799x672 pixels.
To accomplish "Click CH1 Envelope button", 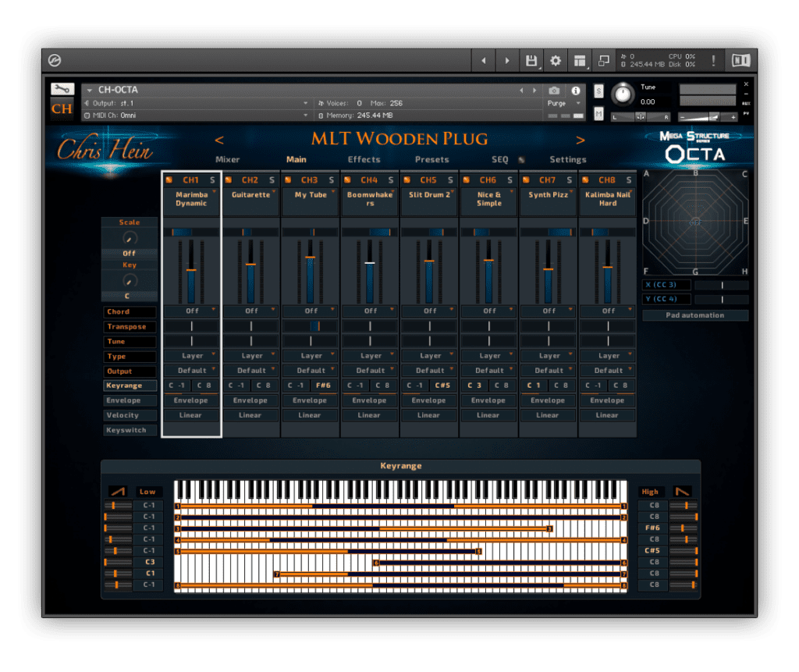I will pyautogui.click(x=191, y=400).
